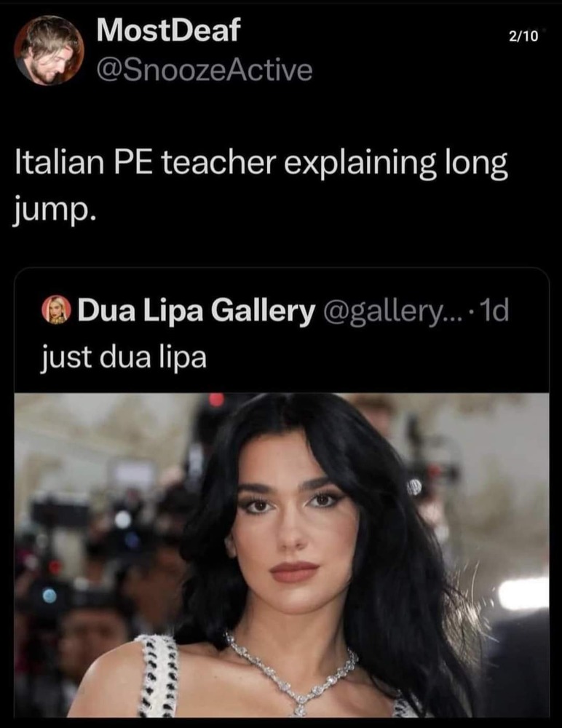Click the blurred blue camera lens
Screen dimensions: 562x728
coord(50,596)
